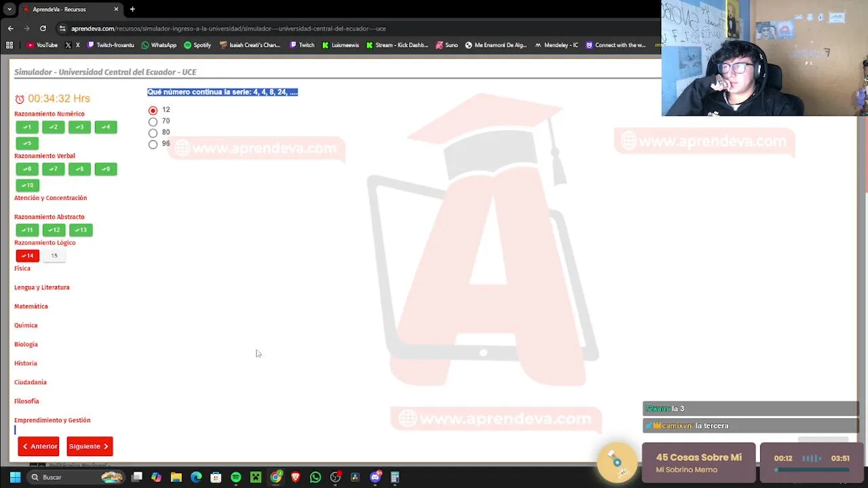Open Task View on the taskbar
The width and height of the screenshot is (868, 488).
pyautogui.click(x=137, y=477)
